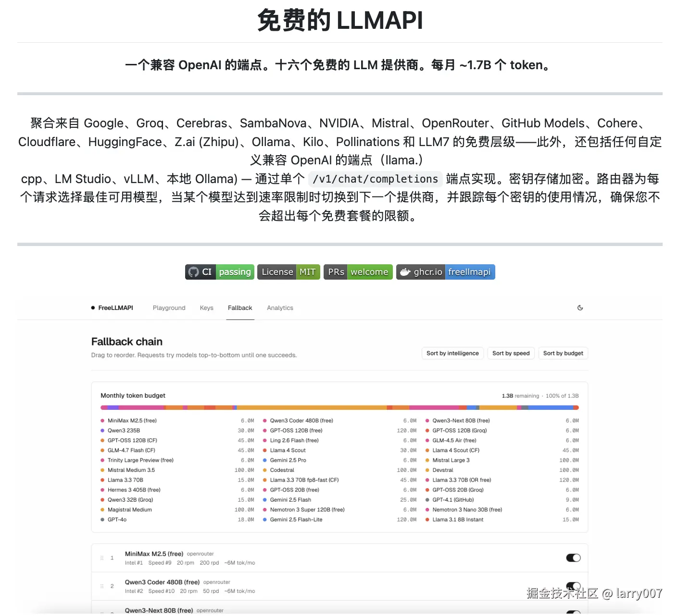Click the Monthly token budget color bar
The image size is (678, 616).
point(339,407)
